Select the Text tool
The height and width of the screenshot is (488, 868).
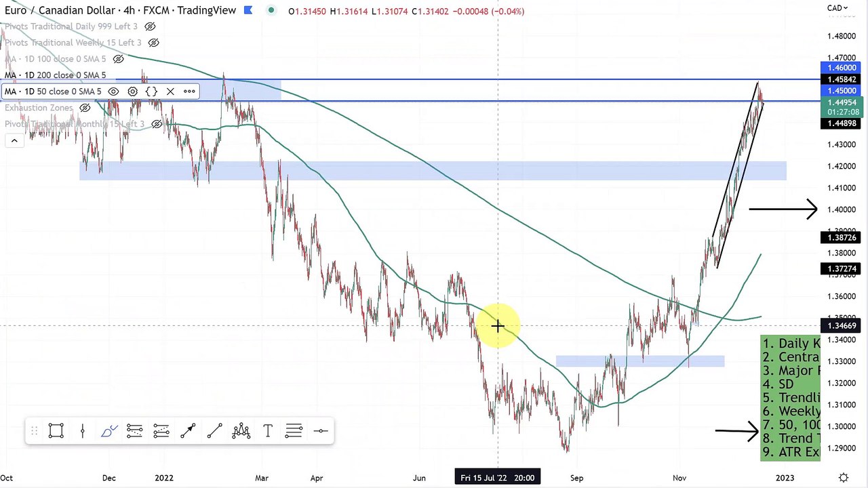click(x=268, y=431)
